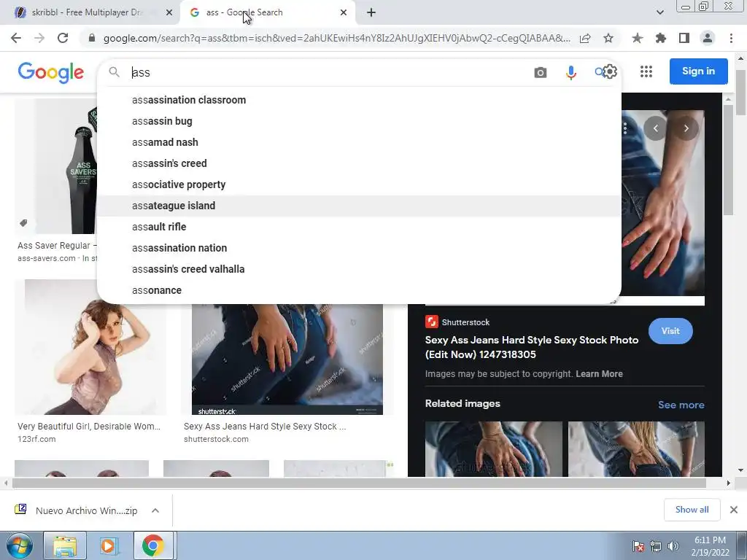Open Google quick settings gear
This screenshot has height=560, width=747.
(x=611, y=71)
